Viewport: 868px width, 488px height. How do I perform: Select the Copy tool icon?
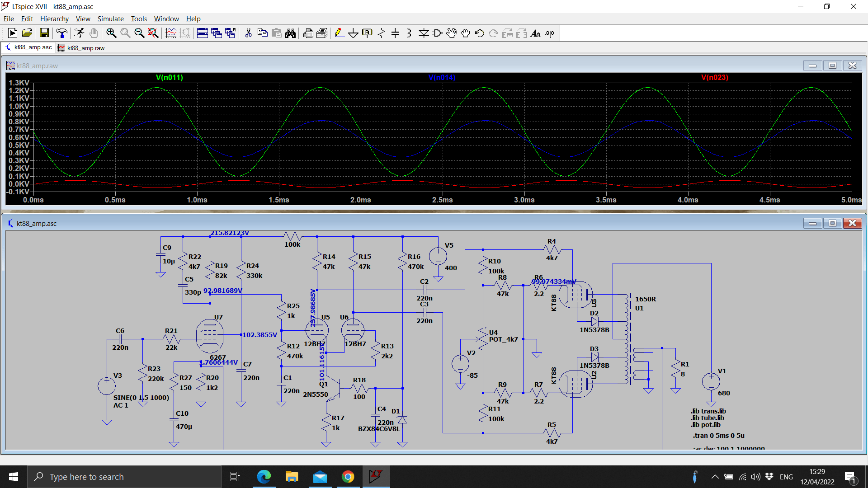[262, 33]
